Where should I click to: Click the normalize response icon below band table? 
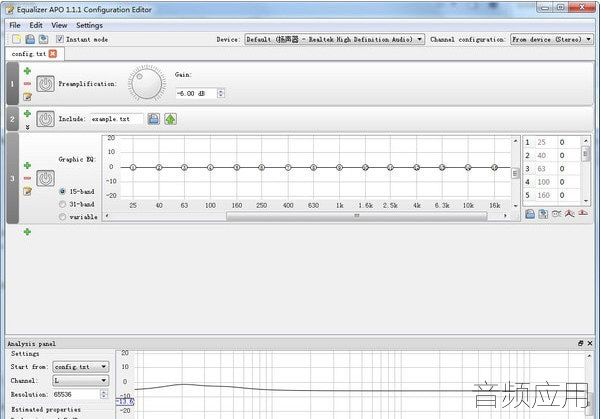tap(570, 214)
